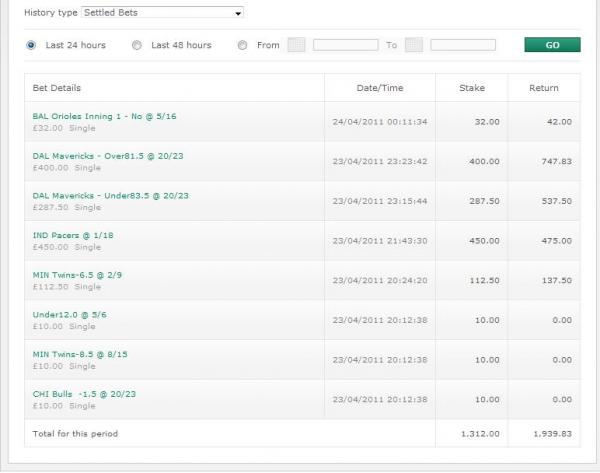600x473 pixels.
Task: Open the BAL Orioles Inning 1 bet
Action: 104,115
